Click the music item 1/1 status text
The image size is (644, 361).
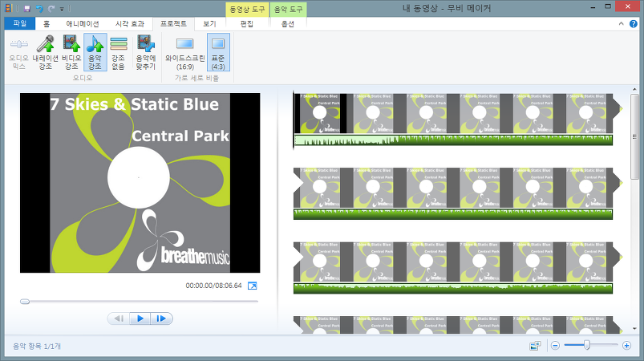[x=37, y=347]
